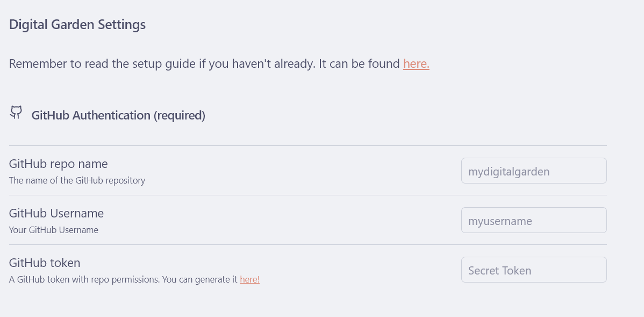Click the "A GitHub token with repo permissions" text
644x317 pixels.
(x=123, y=280)
